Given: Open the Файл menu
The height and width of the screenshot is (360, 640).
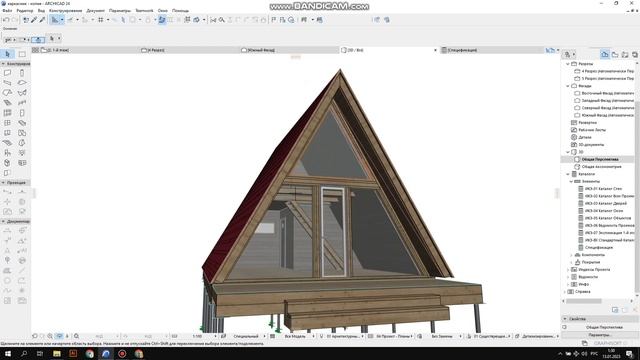Looking at the screenshot, I should (7, 11).
